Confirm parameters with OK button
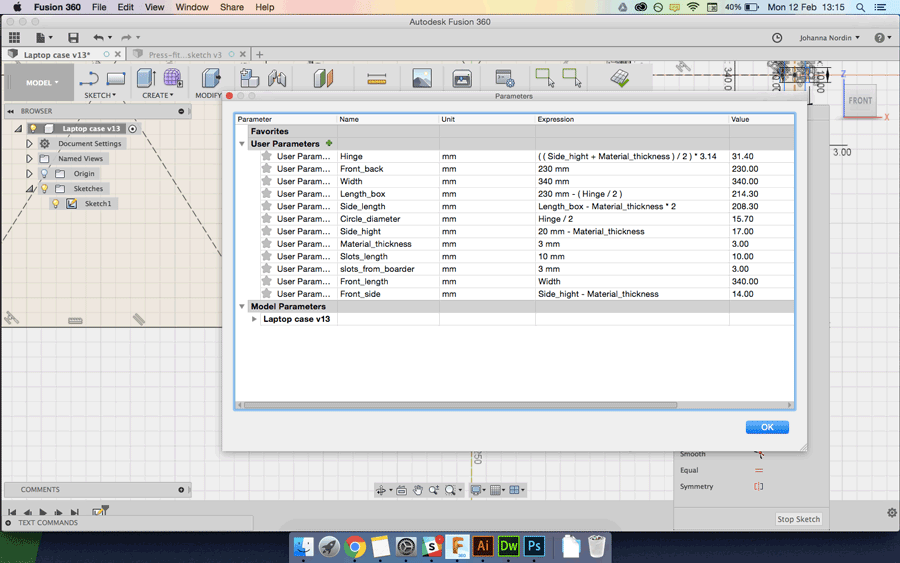The width and height of the screenshot is (900, 563). [767, 427]
